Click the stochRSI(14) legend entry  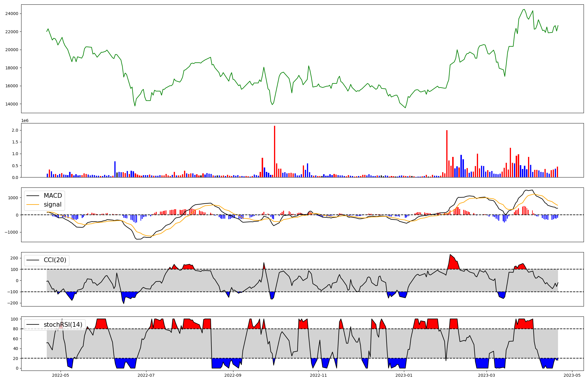(63, 325)
